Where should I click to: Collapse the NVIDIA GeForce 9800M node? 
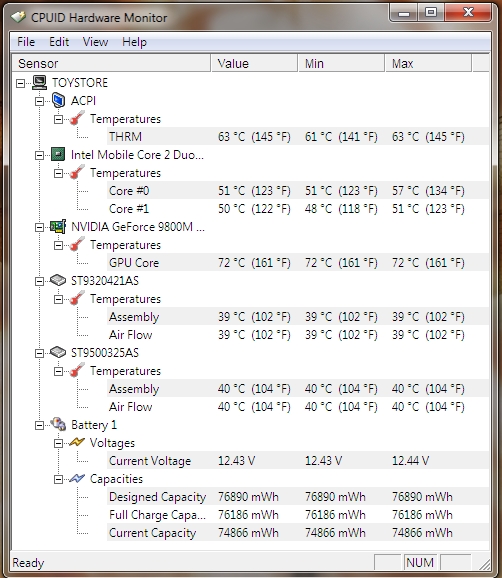39,227
